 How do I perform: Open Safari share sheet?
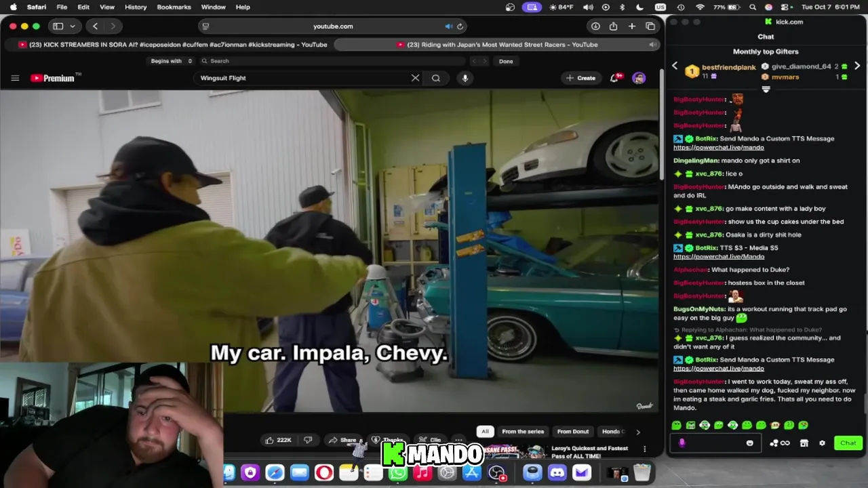click(613, 26)
